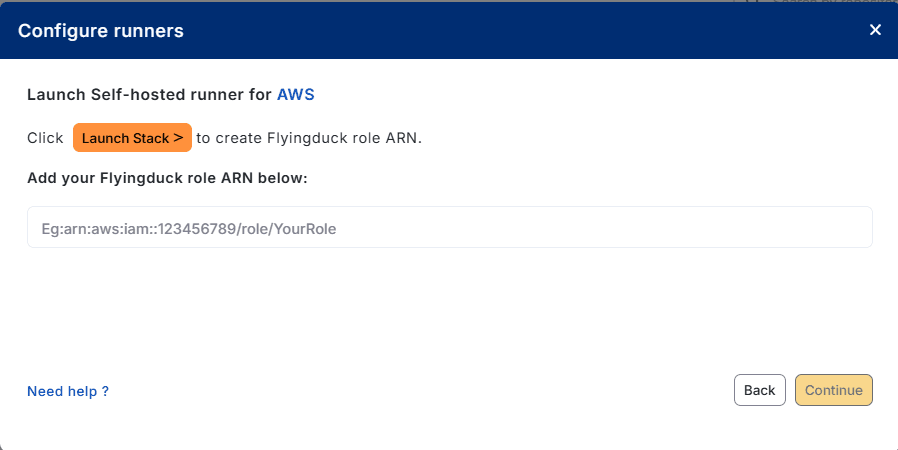Screen dimensions: 898x450
Task: Select the 'Launch Stack' label text
Action: [x=125, y=138]
